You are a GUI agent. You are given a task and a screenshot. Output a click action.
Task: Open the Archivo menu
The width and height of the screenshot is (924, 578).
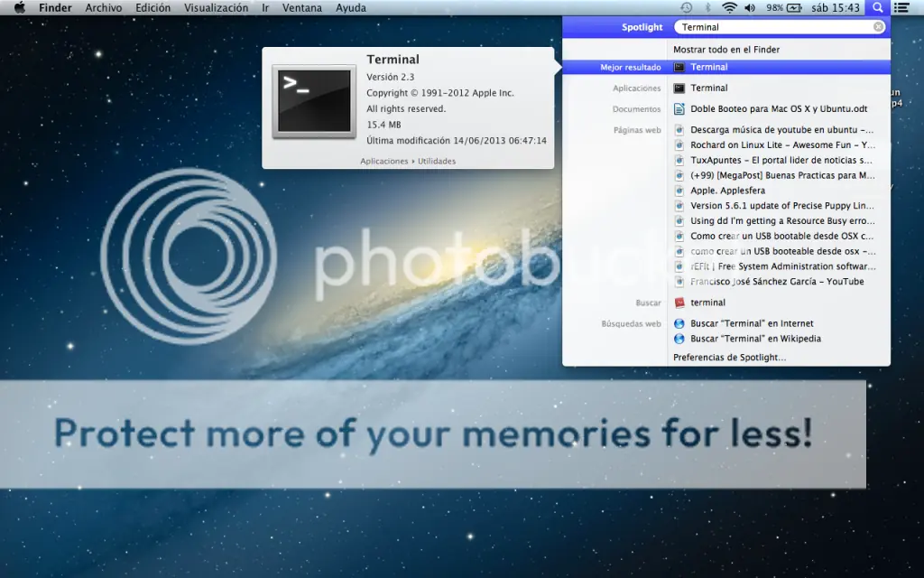104,7
